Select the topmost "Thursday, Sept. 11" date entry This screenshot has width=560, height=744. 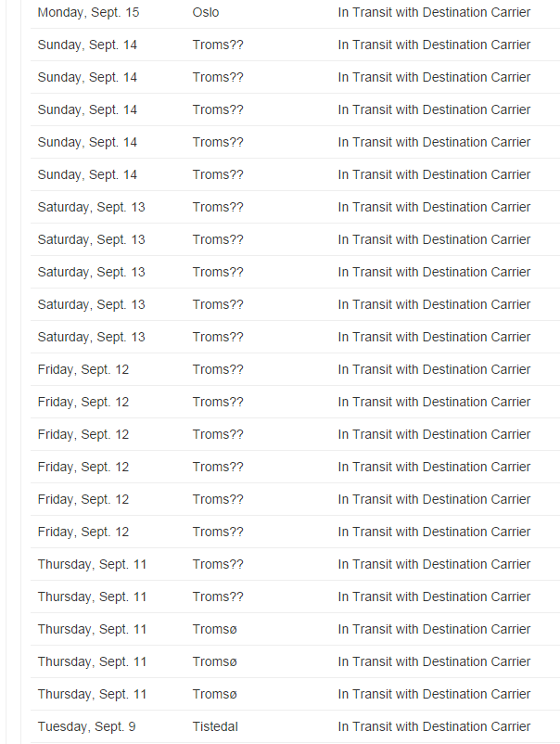[x=92, y=564]
